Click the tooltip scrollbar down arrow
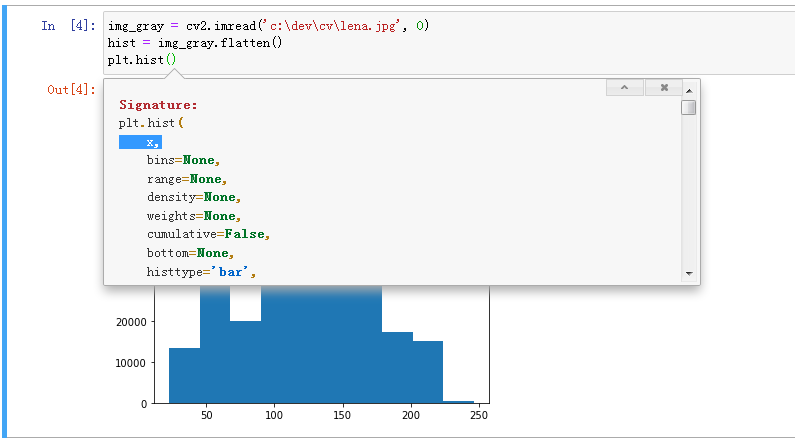This screenshot has height=443, width=795. coord(689,273)
